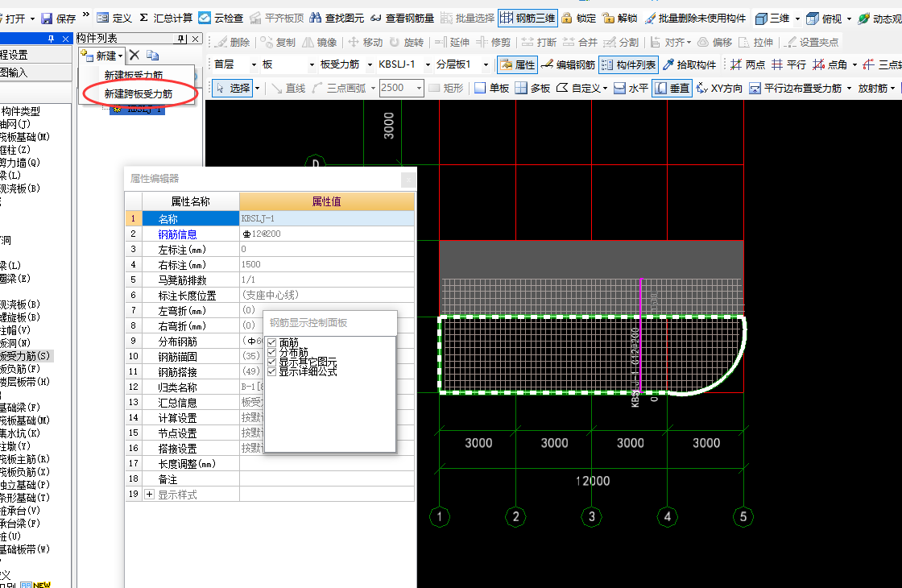The image size is (902, 588).
Task: Select 单板 single slab mode
Action: pyautogui.click(x=492, y=88)
